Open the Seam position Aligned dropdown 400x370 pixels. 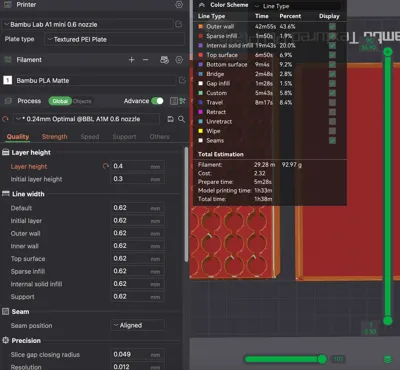click(137, 325)
